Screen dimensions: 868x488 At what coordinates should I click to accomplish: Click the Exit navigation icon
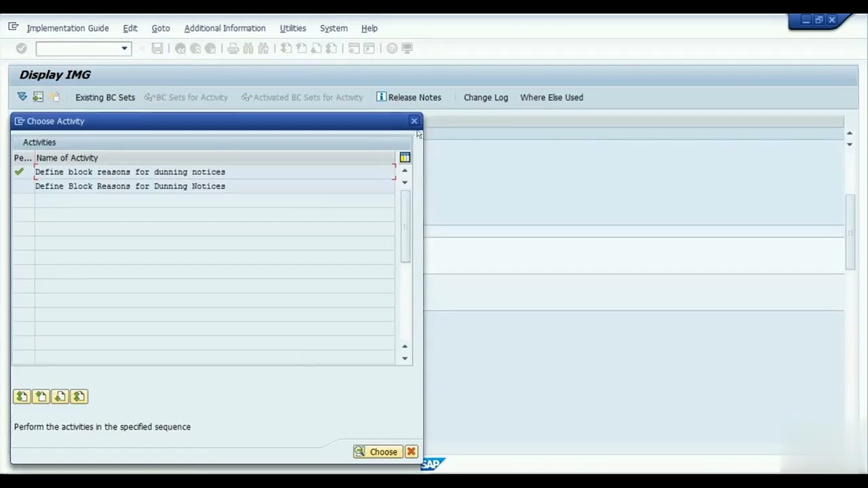[x=195, y=48]
